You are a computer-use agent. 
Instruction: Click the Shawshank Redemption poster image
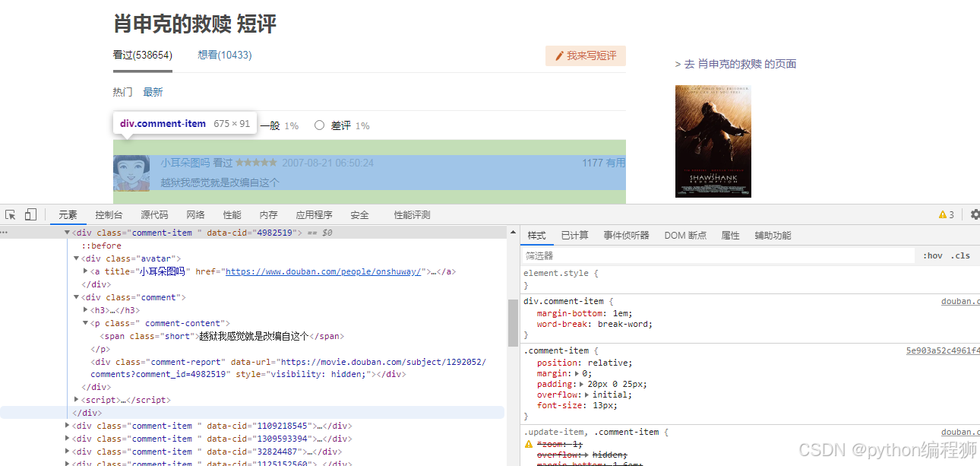coord(713,141)
